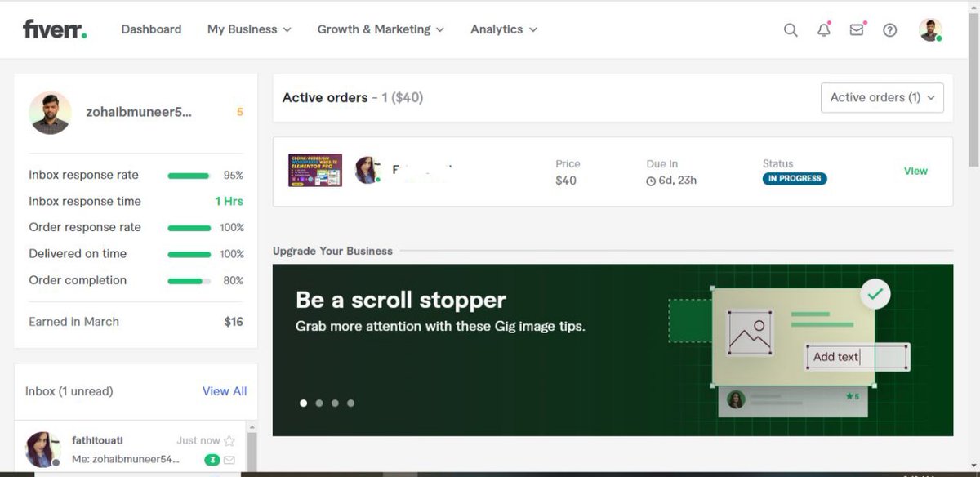980x477 pixels.
Task: Expand the My Business menu
Action: coord(249,29)
